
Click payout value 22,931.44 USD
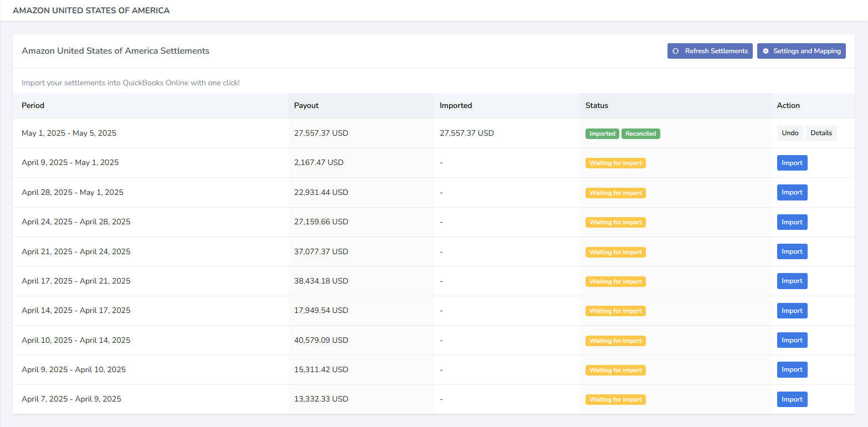321,192
